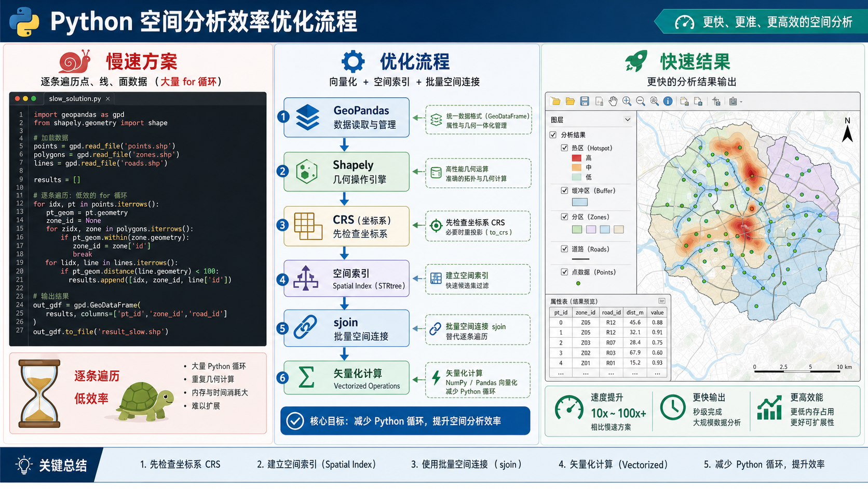Click the lightbulb icon beside 关键总结
The width and height of the screenshot is (868, 489).
24,465
